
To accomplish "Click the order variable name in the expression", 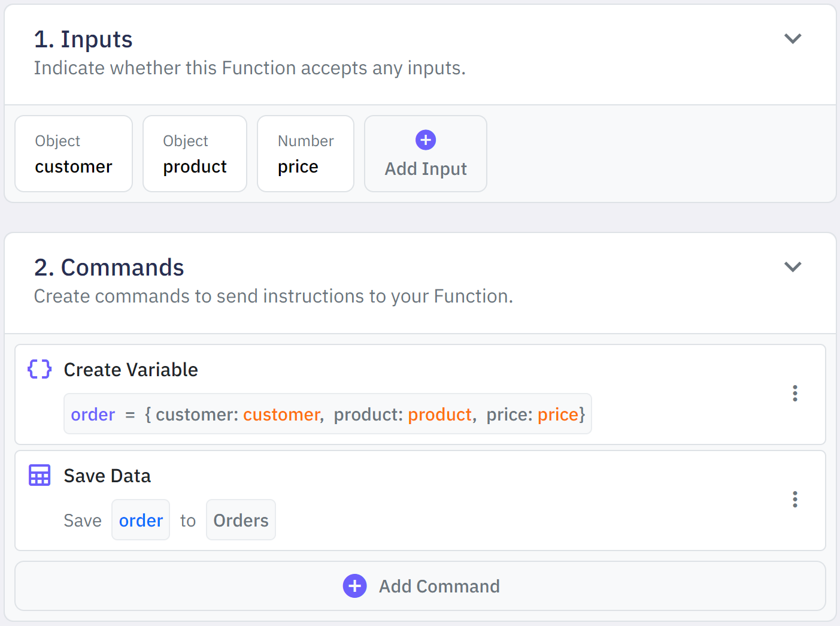I will pos(93,415).
